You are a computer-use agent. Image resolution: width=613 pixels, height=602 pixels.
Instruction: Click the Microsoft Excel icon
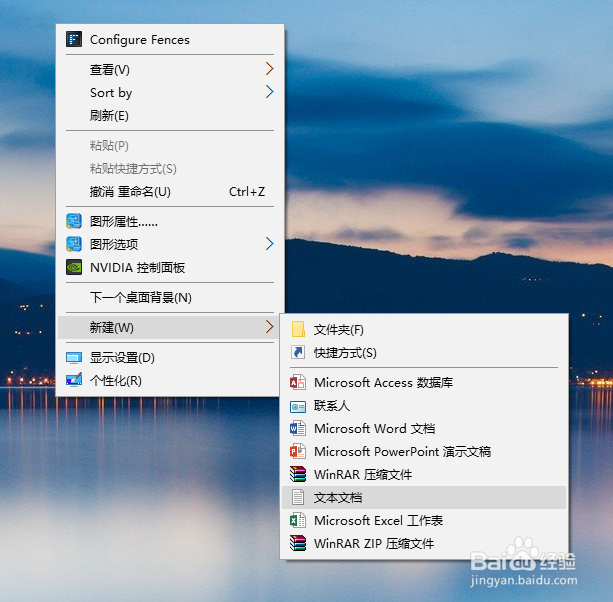(298, 520)
